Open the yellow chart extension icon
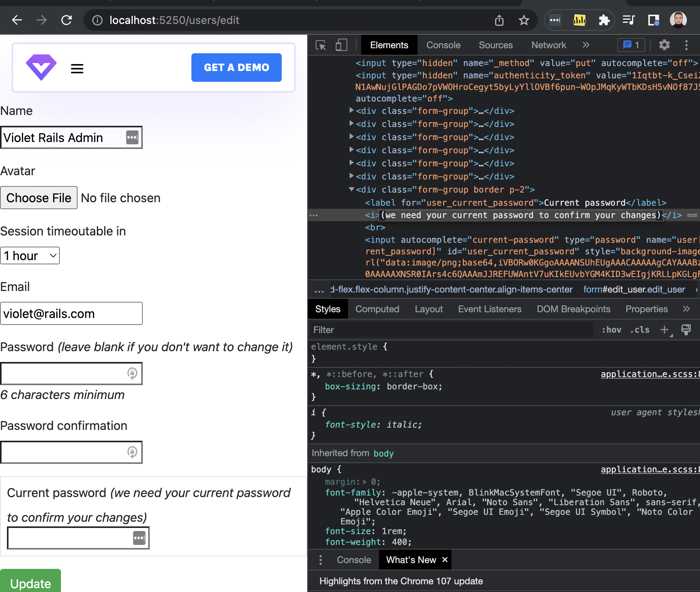The width and height of the screenshot is (700, 592). coord(580,20)
